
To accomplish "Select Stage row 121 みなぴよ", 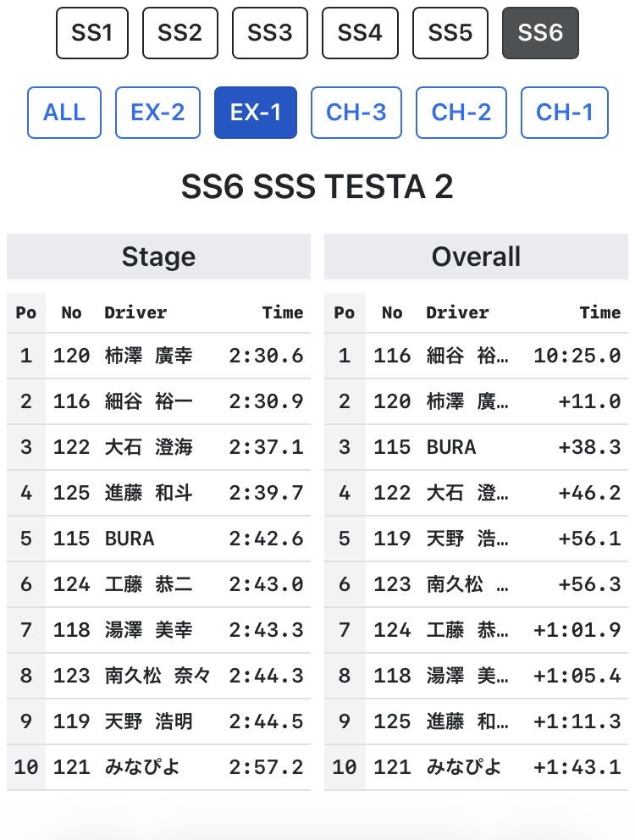I will click(158, 767).
